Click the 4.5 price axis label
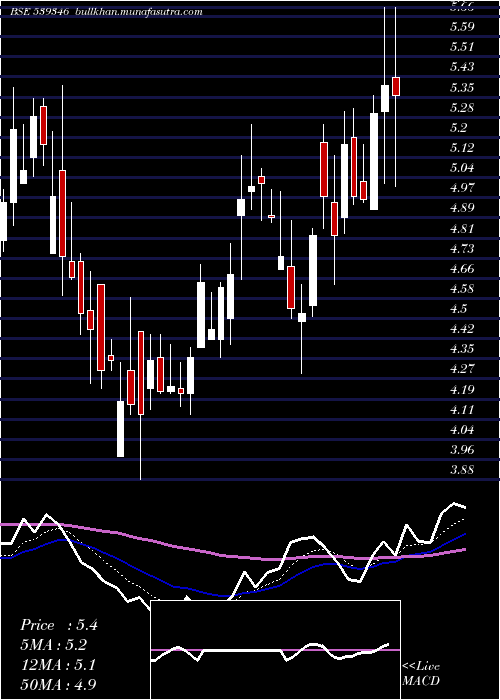The width and height of the screenshot is (500, 700). pos(458,309)
